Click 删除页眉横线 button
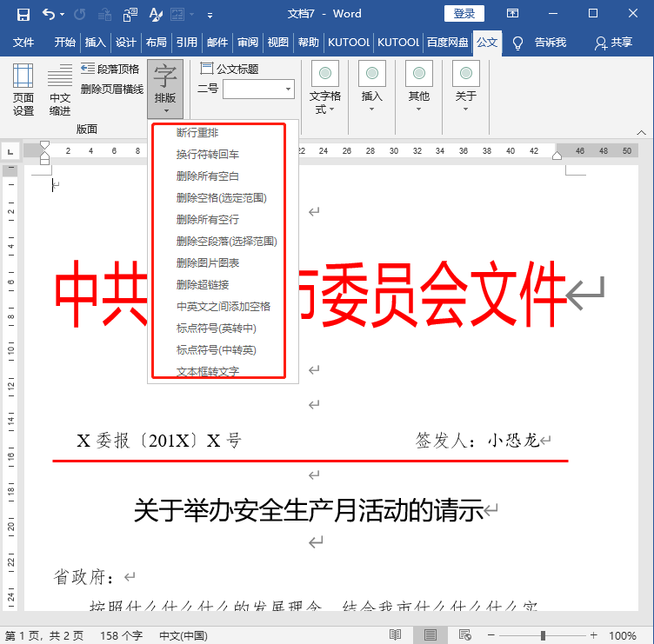 point(112,89)
